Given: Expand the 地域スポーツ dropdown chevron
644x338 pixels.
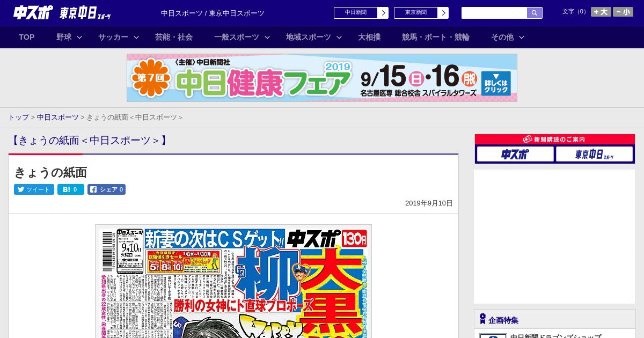Looking at the screenshot, I should [339, 37].
